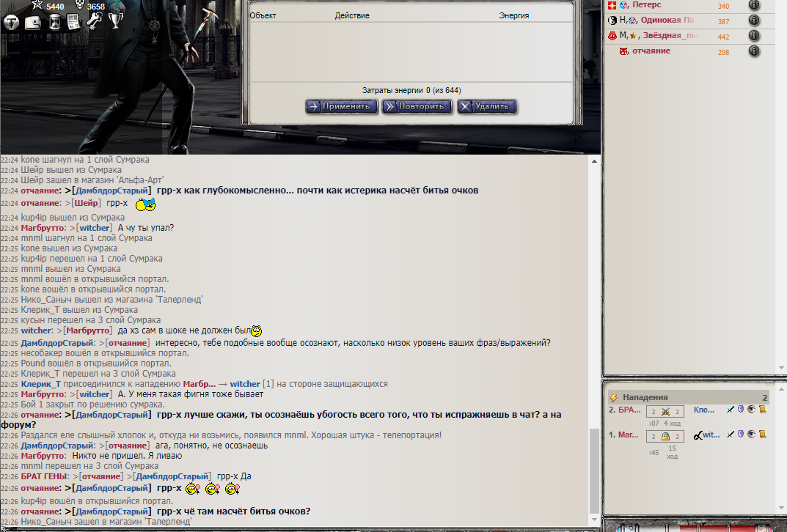
Task: Click the star rating icon beside 5440
Action: pos(37,5)
